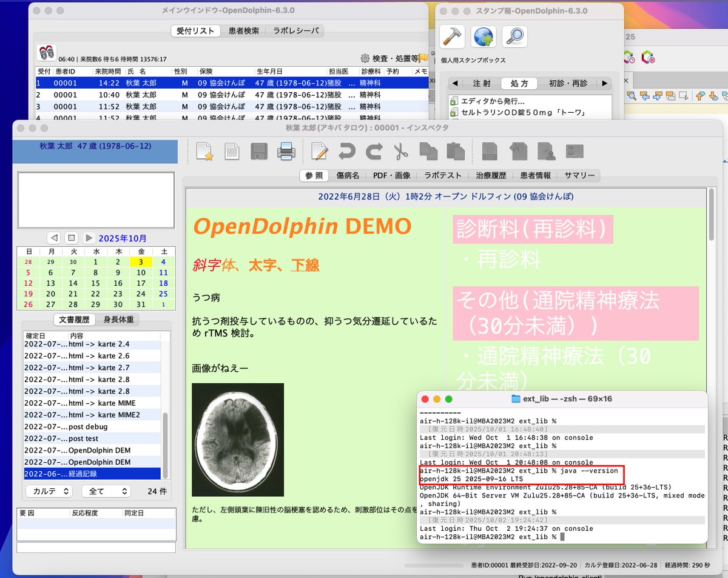This screenshot has width=728, height=578.
Task: Click the edit karte pencil icon
Action: [x=320, y=150]
